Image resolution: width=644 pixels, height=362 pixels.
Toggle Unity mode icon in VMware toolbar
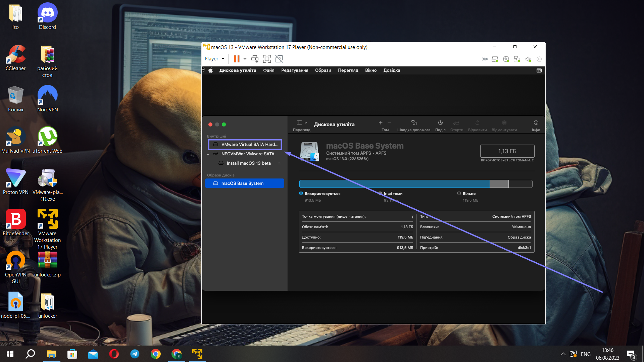tap(279, 59)
